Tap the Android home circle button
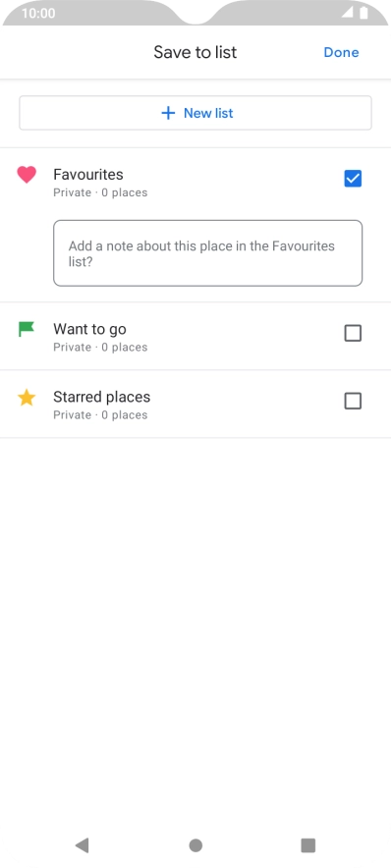Screen dimensions: 391x868 195,845
